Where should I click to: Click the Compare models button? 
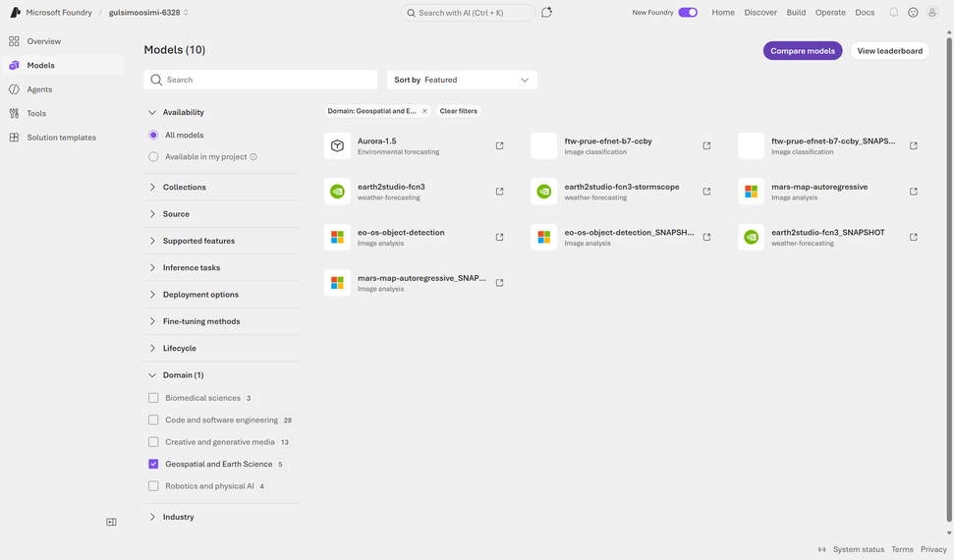tap(803, 50)
